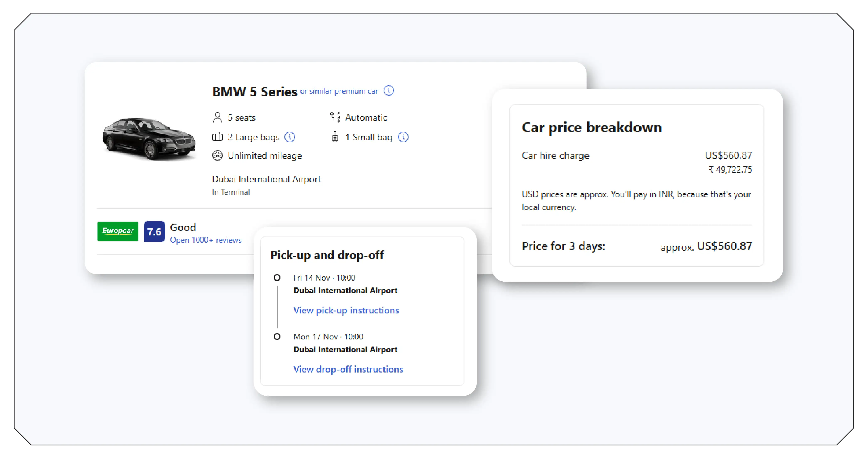Select the Fri 14 Nov pick-up marker

coord(277,277)
